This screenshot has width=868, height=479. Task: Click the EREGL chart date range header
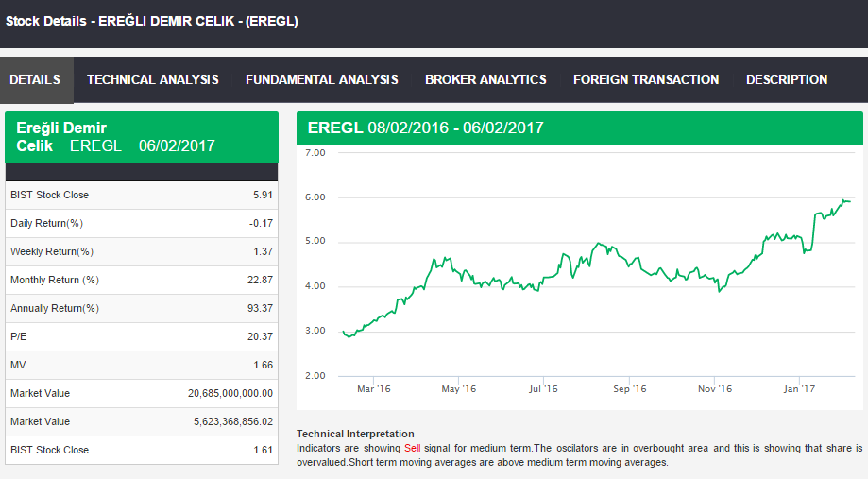580,128
